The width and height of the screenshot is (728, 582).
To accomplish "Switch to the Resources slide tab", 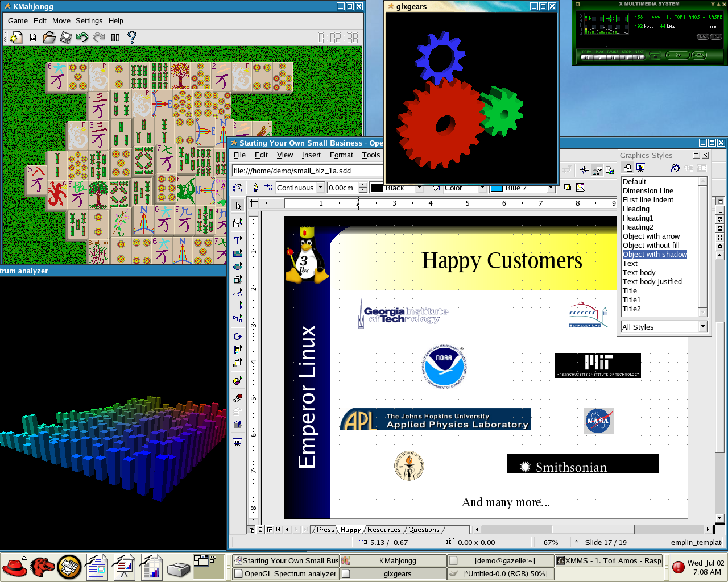I will coord(384,530).
